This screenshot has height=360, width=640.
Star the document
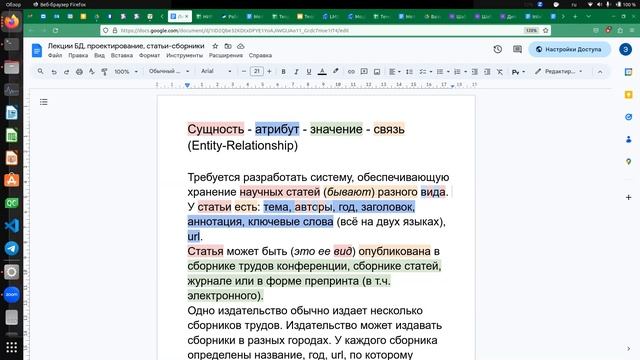click(x=215, y=46)
